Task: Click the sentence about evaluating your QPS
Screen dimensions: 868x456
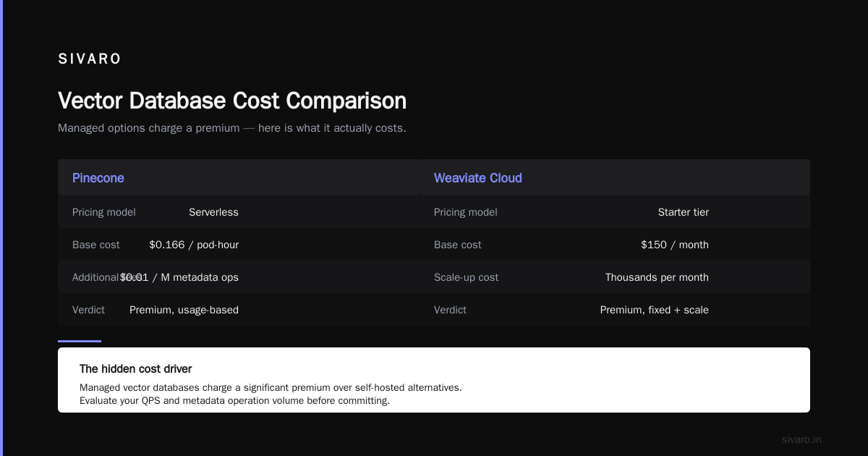Action: pyautogui.click(x=234, y=400)
